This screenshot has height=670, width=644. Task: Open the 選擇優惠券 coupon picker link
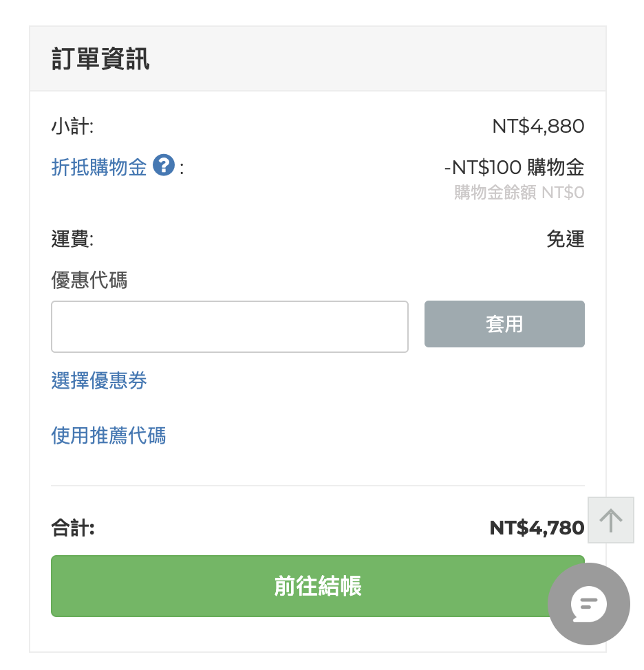tap(98, 380)
